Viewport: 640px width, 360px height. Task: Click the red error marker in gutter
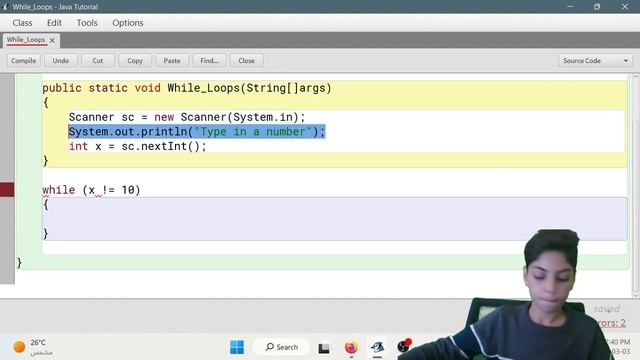[7, 190]
